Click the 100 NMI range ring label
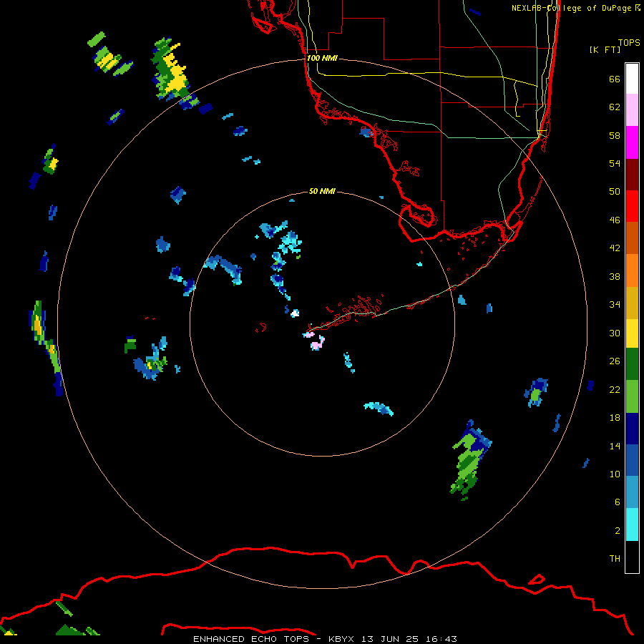644x644 pixels. pyautogui.click(x=322, y=58)
